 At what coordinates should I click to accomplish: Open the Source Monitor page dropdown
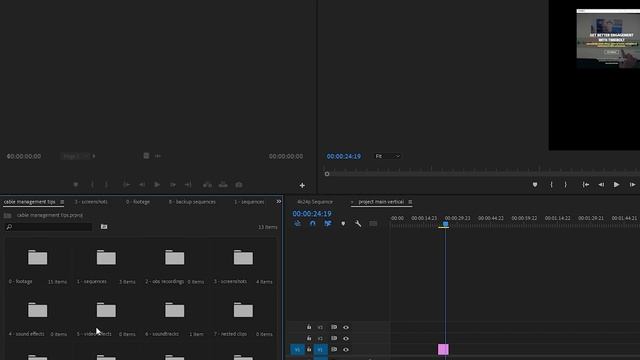pyautogui.click(x=78, y=156)
